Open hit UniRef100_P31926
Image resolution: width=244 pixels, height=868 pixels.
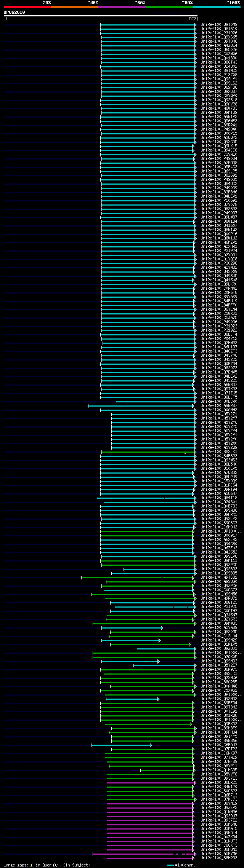tap(219, 33)
